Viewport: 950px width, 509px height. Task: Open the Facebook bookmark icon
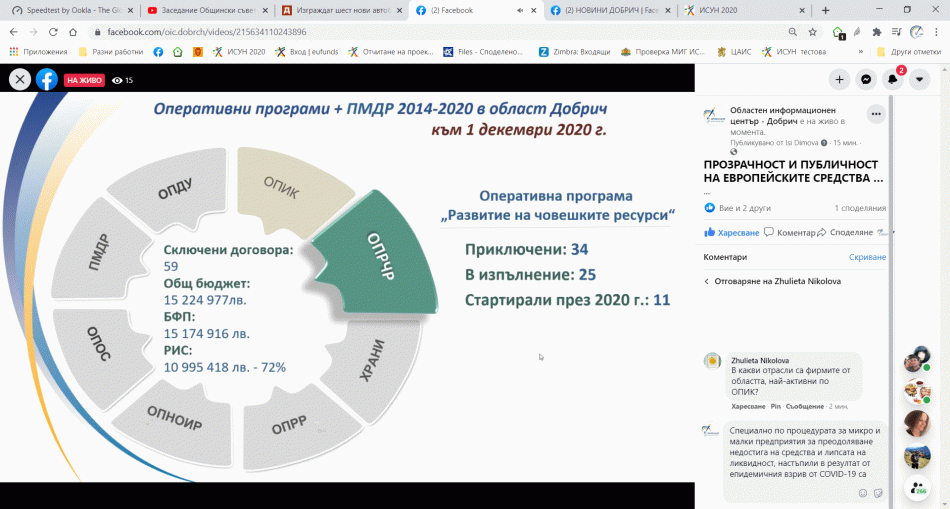(158, 52)
